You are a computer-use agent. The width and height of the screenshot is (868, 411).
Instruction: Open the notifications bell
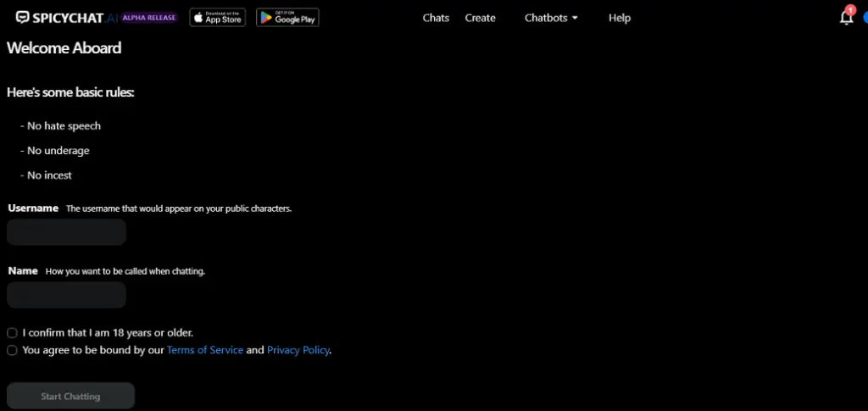point(847,17)
